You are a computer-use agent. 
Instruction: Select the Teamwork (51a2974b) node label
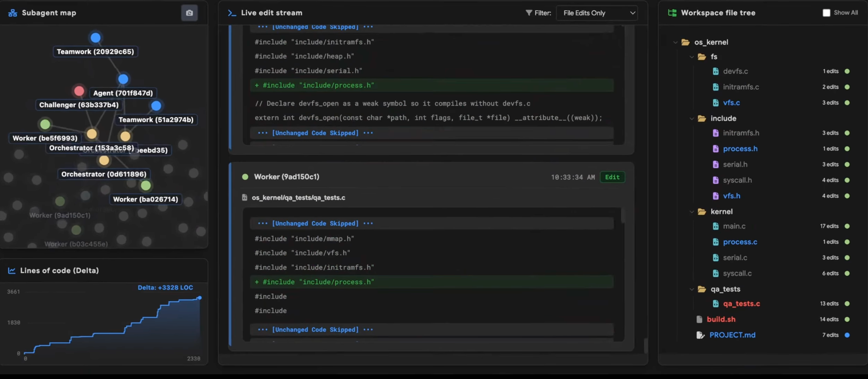[x=156, y=119]
